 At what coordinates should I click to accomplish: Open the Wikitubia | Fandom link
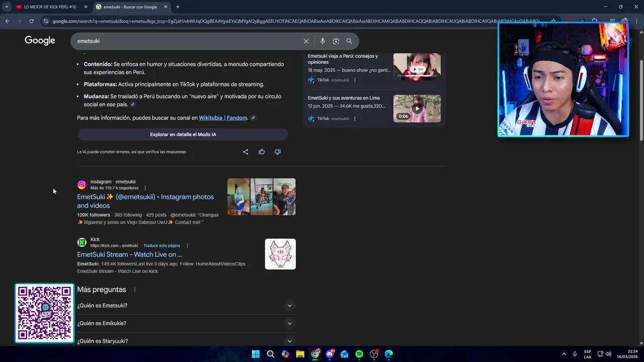pos(223,118)
